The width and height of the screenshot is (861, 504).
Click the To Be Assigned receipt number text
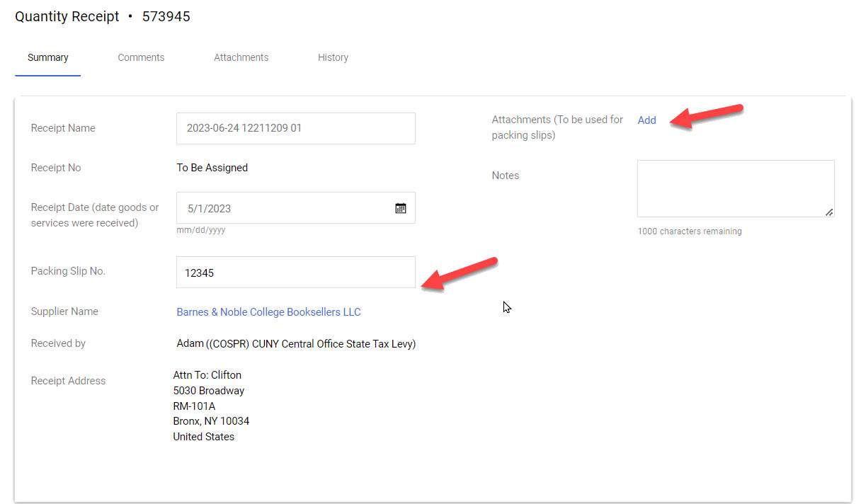point(212,168)
